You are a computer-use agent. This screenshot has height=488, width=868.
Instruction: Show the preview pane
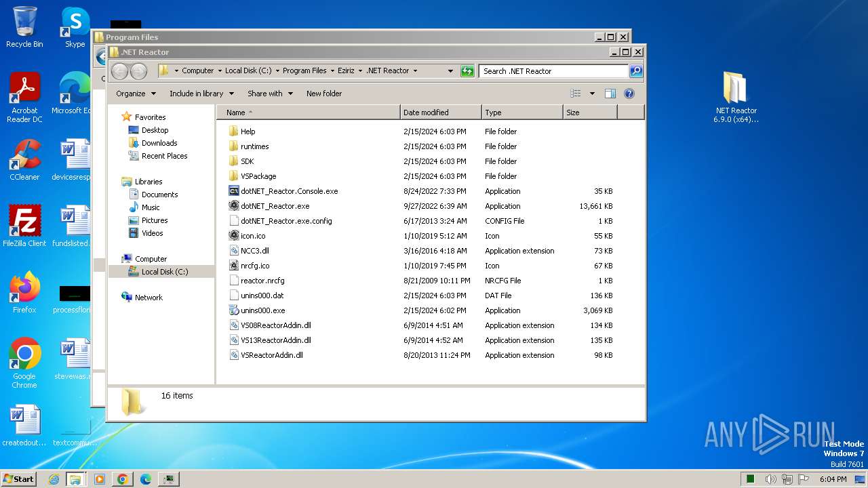pos(610,94)
